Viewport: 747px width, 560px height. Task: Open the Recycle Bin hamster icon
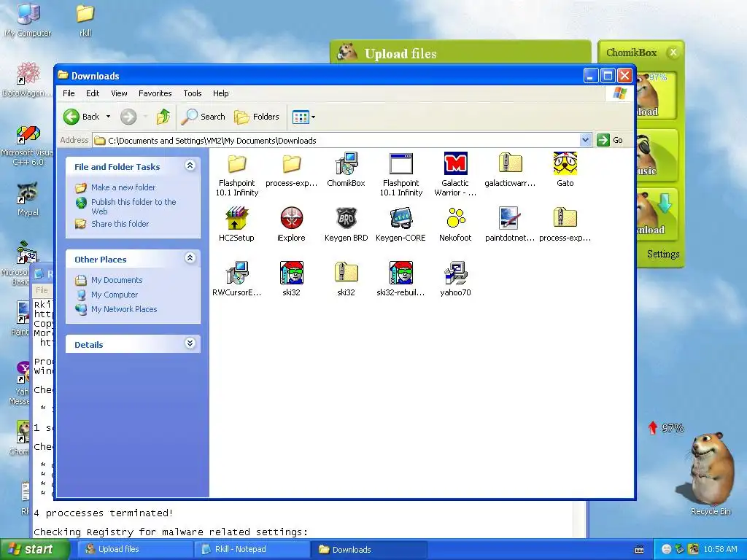[711, 474]
